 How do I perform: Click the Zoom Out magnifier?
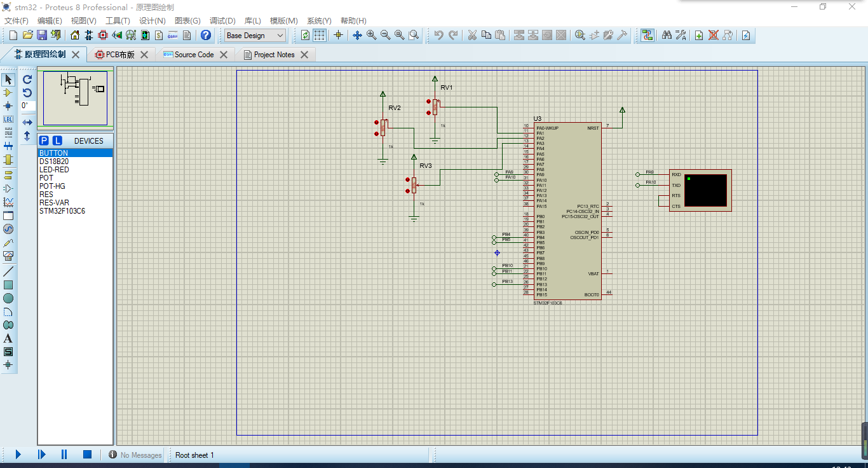click(x=385, y=35)
